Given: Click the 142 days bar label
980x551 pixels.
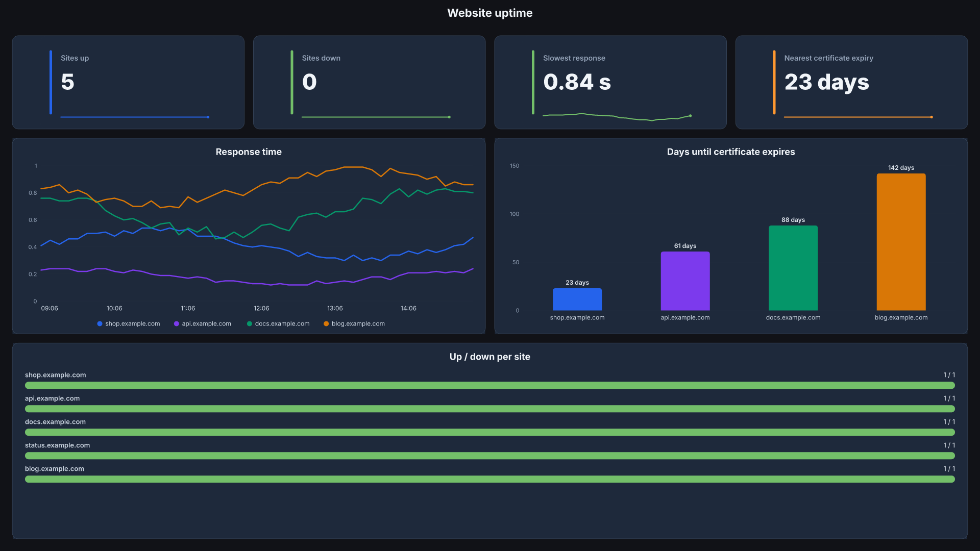Looking at the screenshot, I should 901,167.
